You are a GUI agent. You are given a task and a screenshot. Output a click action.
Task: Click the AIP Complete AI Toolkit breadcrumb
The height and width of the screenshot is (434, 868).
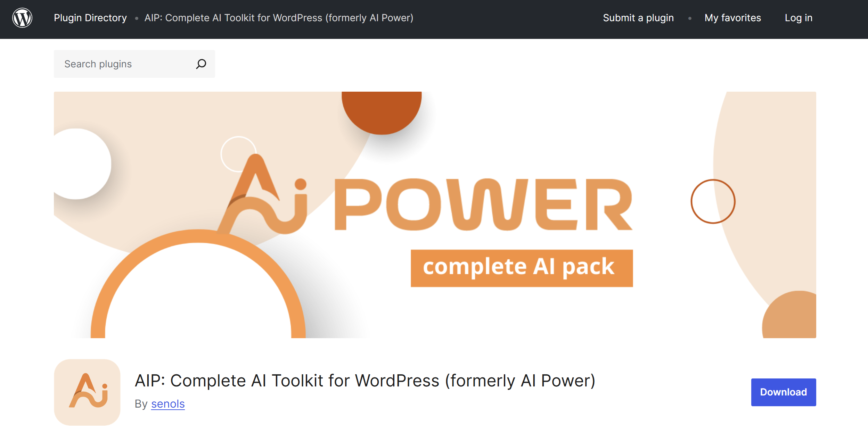[279, 18]
